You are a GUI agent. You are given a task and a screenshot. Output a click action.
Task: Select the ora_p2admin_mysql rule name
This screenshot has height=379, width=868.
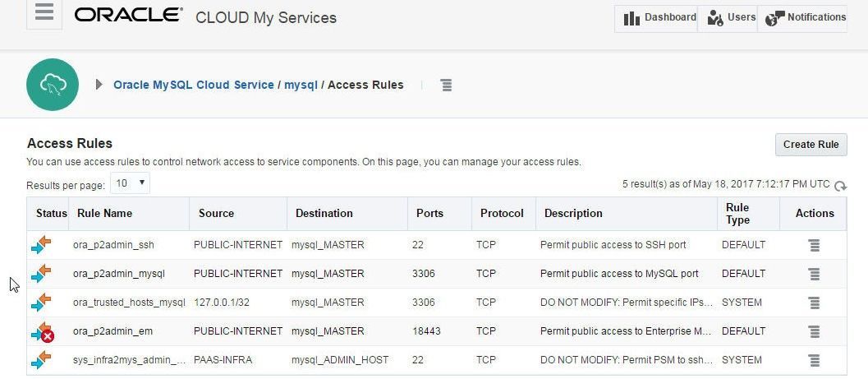[118, 274]
